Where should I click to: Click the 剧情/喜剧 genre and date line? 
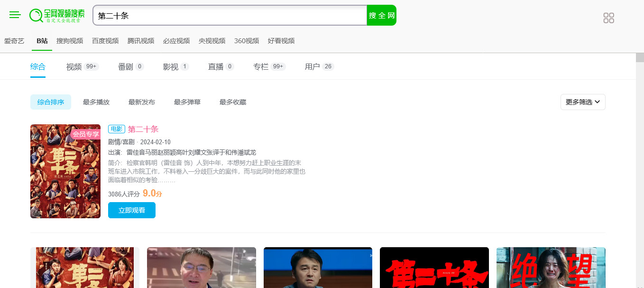(139, 142)
